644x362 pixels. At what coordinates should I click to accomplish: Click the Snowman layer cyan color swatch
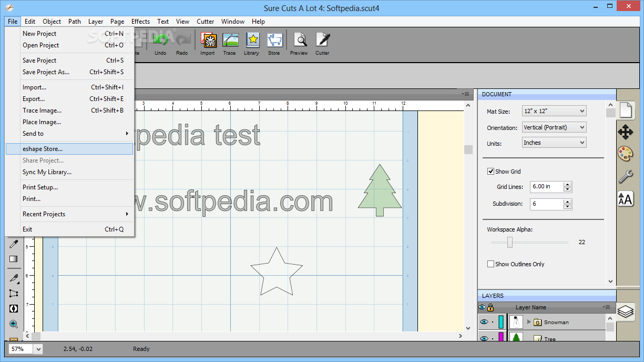coord(501,321)
